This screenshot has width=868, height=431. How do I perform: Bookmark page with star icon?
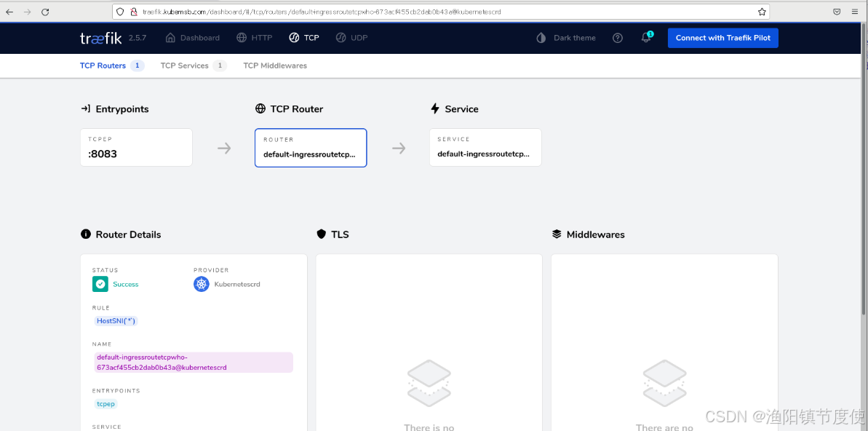point(762,12)
